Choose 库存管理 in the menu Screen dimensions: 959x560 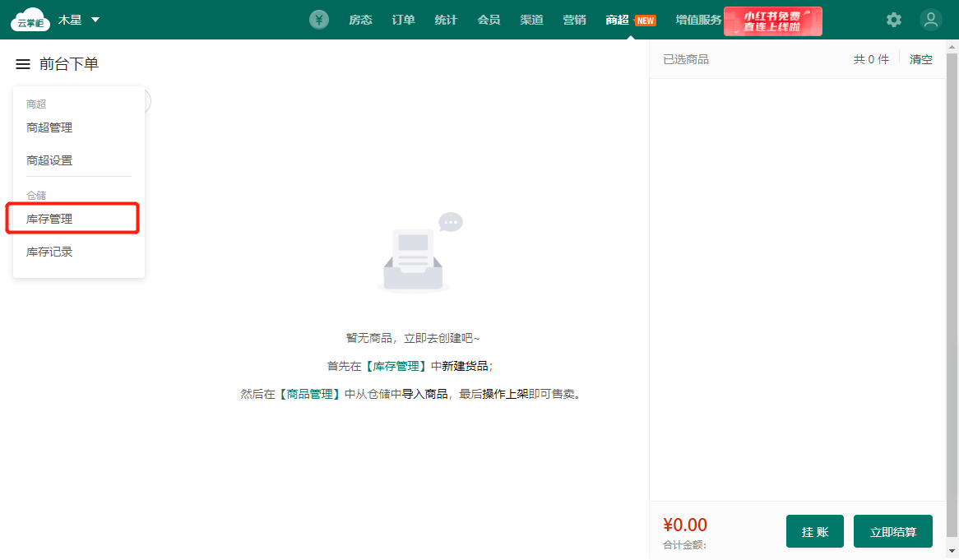(x=49, y=219)
